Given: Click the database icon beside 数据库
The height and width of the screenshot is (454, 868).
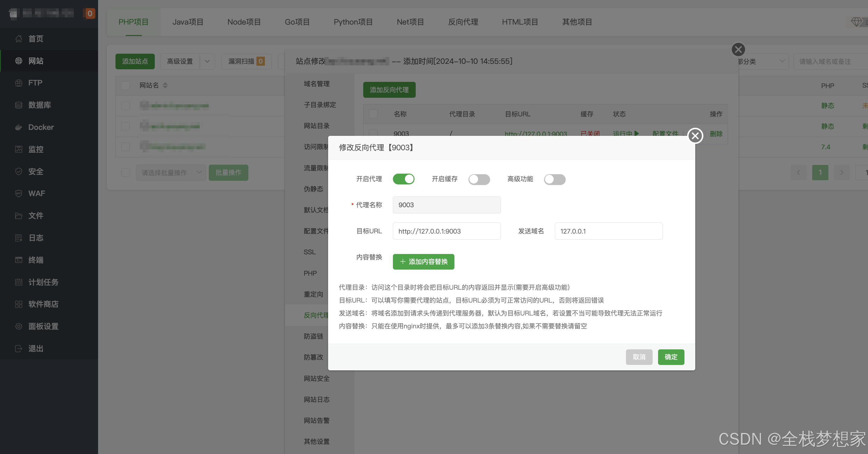Looking at the screenshot, I should [x=19, y=105].
